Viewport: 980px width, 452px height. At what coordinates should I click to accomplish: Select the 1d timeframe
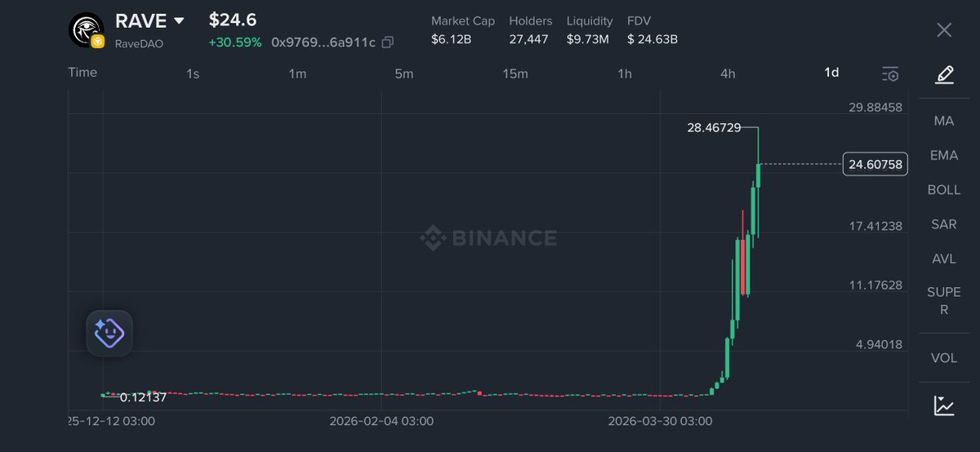[831, 73]
